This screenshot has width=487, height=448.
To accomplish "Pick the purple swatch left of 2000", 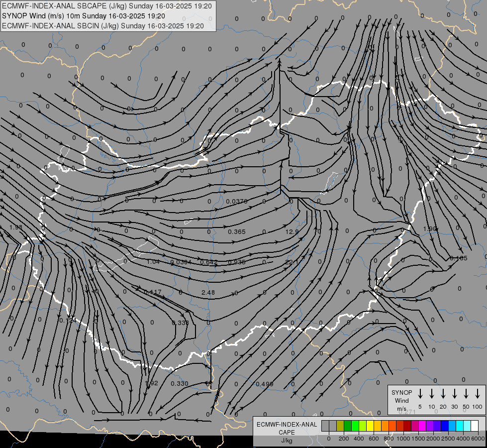I will (430, 426).
